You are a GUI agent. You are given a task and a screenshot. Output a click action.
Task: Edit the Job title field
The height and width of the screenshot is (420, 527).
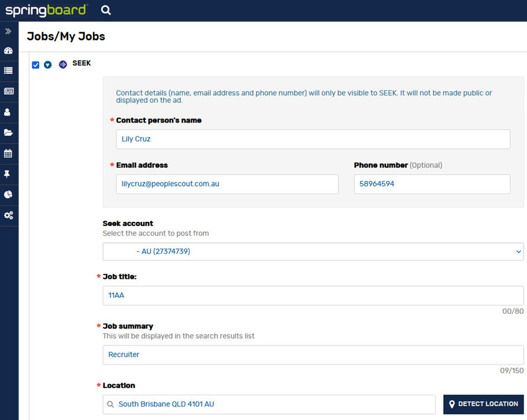point(313,296)
